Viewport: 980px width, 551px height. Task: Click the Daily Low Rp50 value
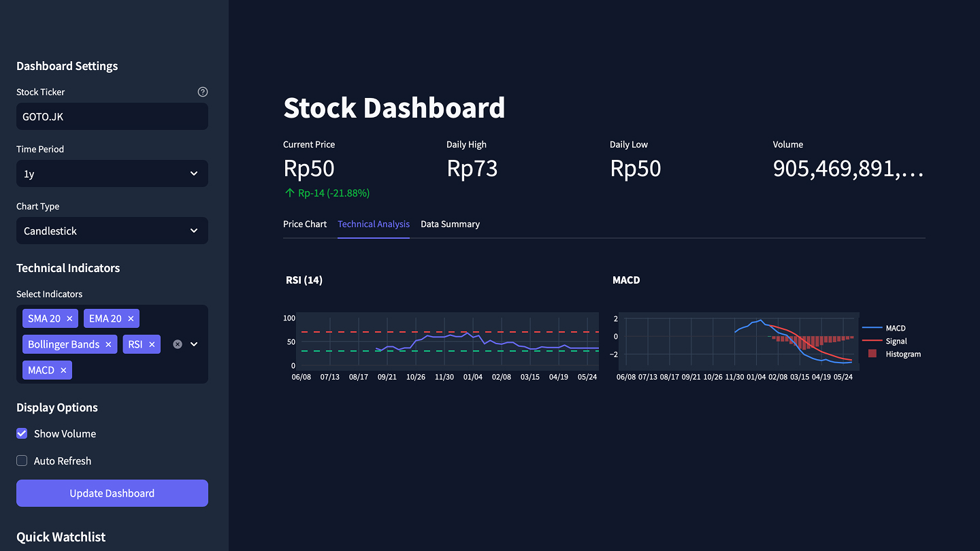click(x=636, y=168)
